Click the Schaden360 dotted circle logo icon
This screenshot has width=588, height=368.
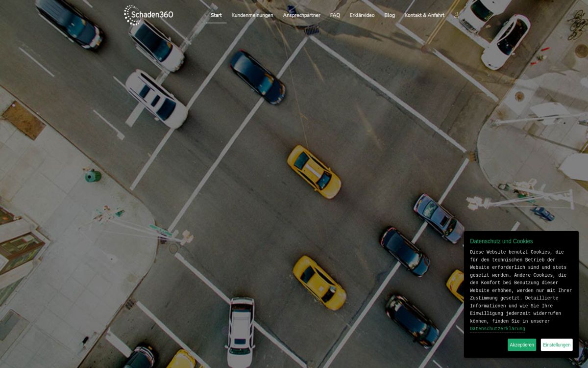pos(132,15)
